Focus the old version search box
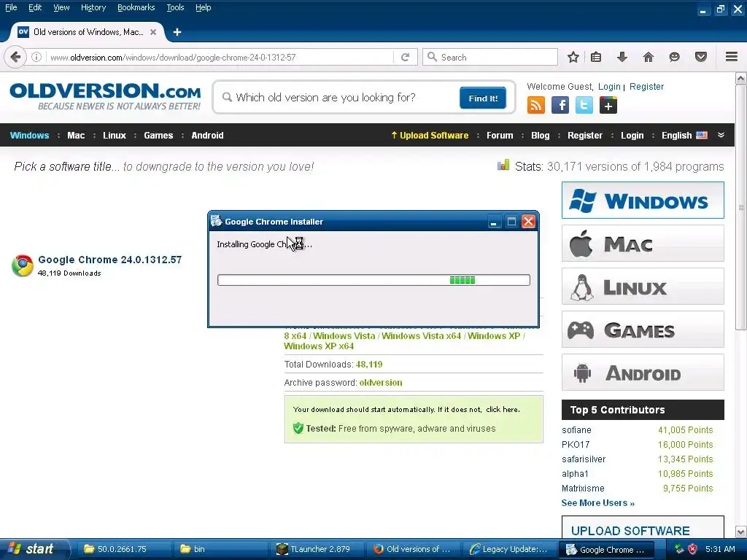This screenshot has height=560, width=747. pos(339,98)
